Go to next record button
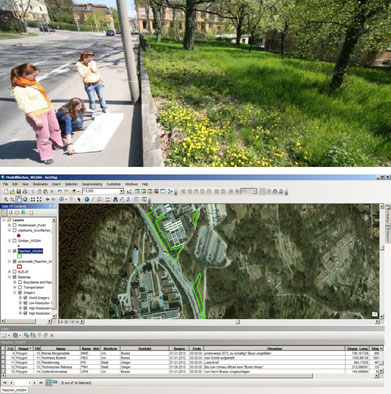This screenshot has height=394, width=391. pyautogui.click(x=34, y=383)
